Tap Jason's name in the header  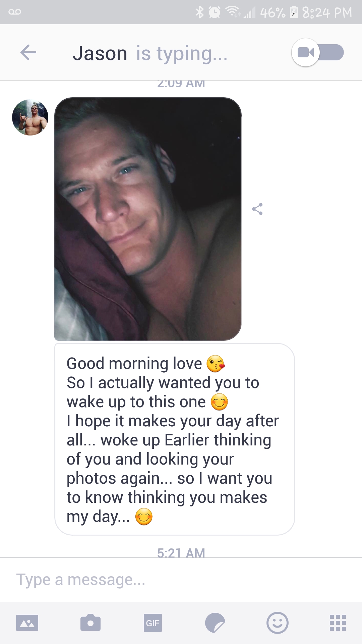100,53
